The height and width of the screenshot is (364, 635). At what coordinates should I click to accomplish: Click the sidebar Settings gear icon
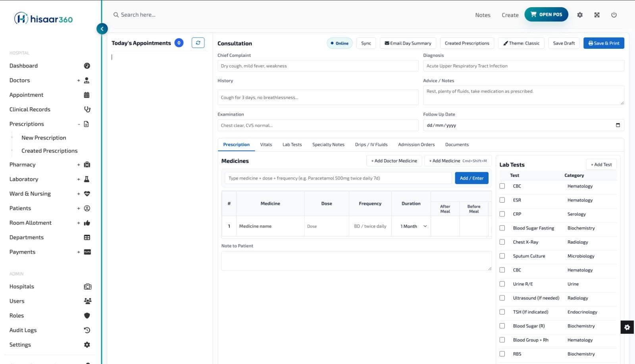[87, 345]
